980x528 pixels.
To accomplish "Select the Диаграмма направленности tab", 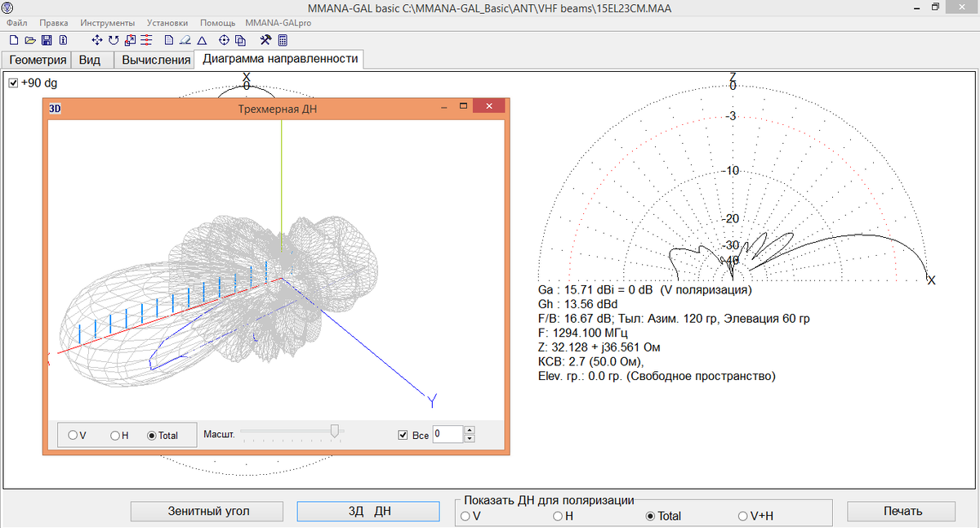I will [280, 59].
